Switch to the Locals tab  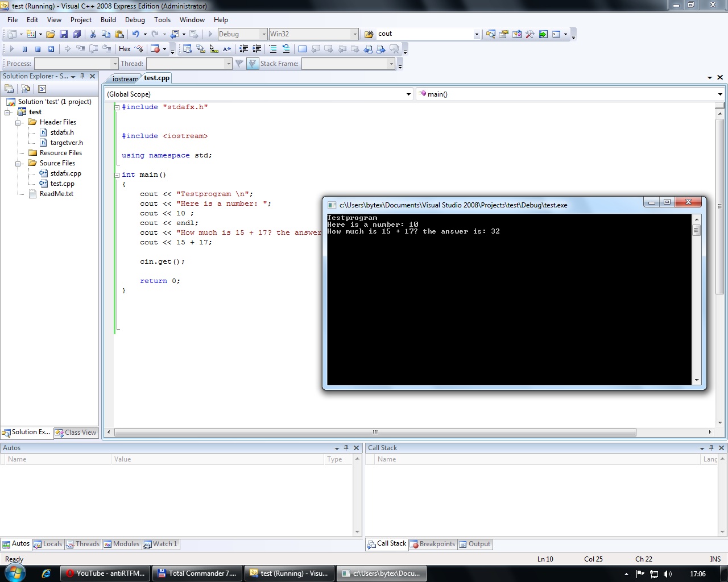click(x=48, y=544)
